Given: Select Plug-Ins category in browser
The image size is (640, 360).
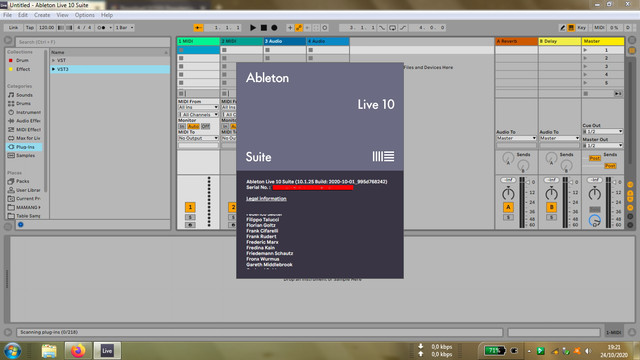Looking at the screenshot, I should (x=24, y=147).
